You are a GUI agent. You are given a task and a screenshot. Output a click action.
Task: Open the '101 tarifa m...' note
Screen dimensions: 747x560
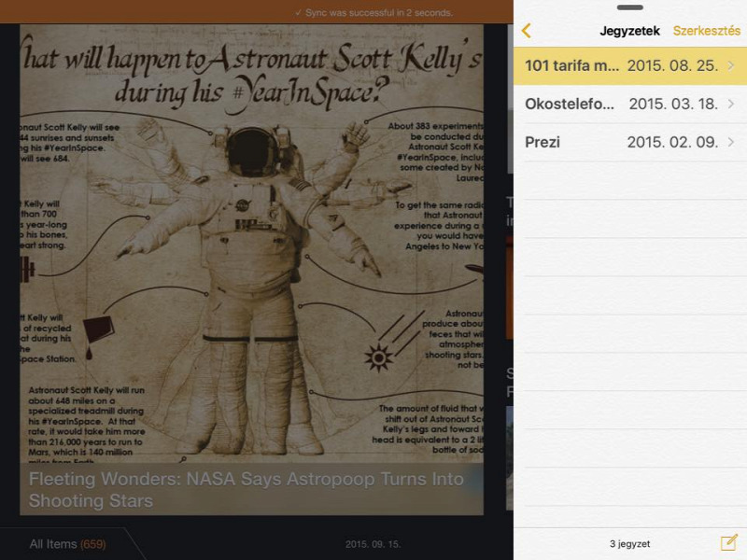coord(630,65)
